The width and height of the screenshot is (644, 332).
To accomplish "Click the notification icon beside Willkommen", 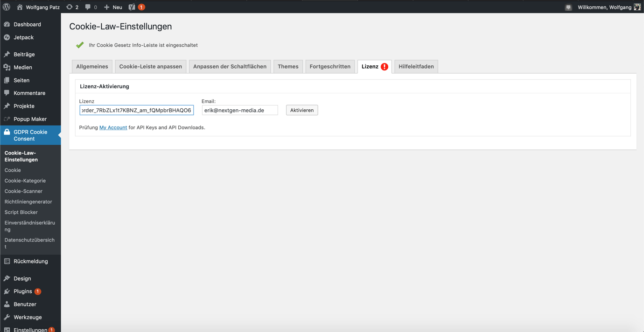I will coord(568,7).
